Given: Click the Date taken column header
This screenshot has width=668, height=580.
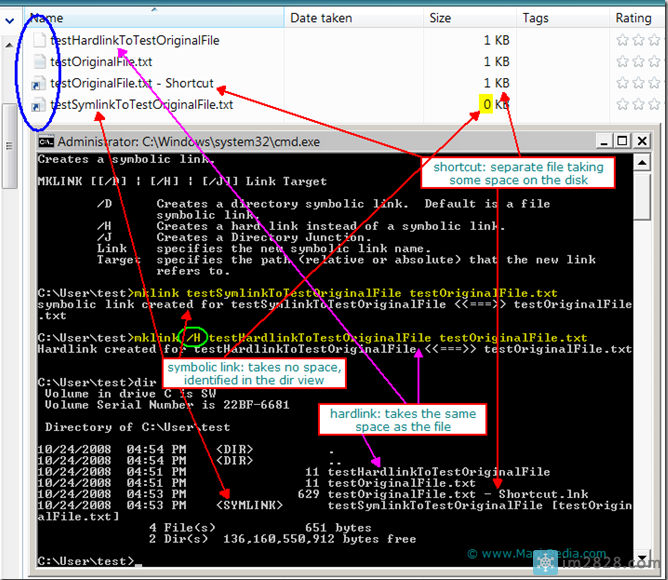Looking at the screenshot, I should click(320, 18).
